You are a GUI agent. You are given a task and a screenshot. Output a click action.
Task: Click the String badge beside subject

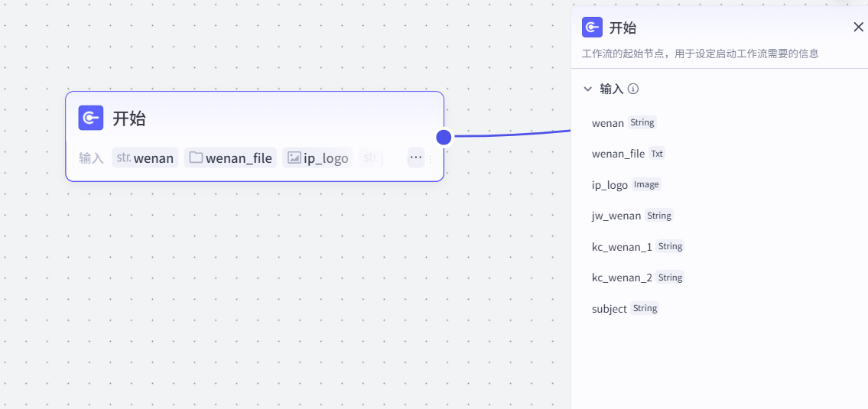(x=645, y=308)
